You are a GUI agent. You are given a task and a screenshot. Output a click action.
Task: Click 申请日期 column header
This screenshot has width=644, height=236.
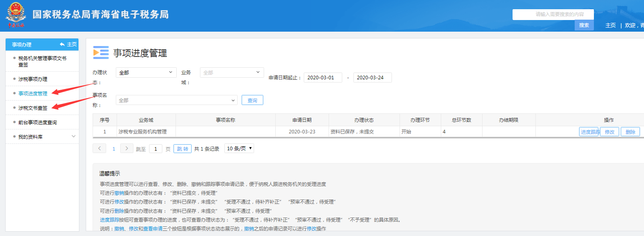[x=302, y=120]
